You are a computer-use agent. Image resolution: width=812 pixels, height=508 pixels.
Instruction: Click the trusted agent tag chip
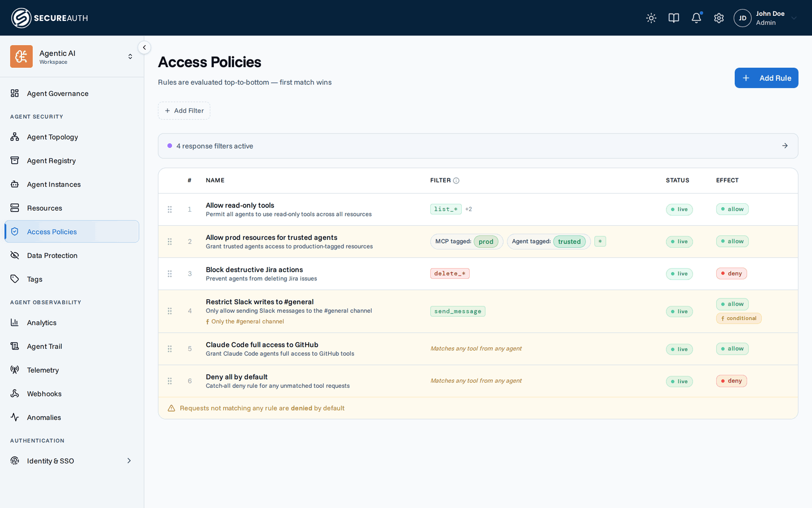coord(570,242)
